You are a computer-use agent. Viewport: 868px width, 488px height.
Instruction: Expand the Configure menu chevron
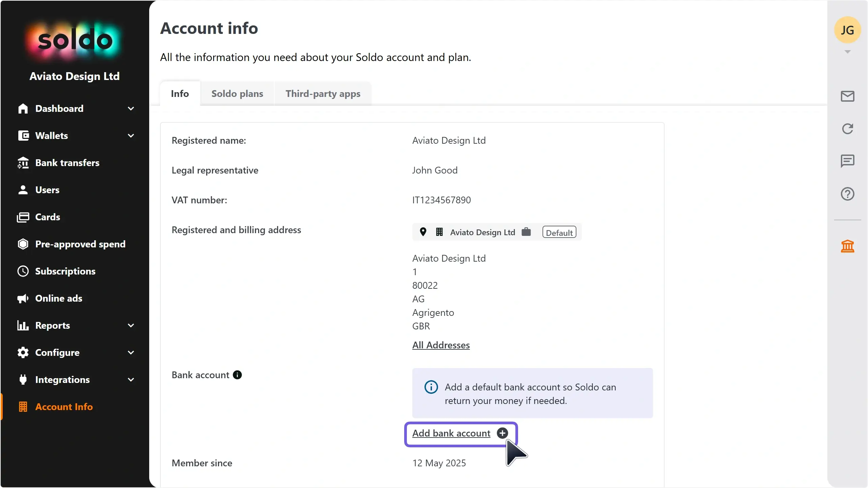pos(131,352)
